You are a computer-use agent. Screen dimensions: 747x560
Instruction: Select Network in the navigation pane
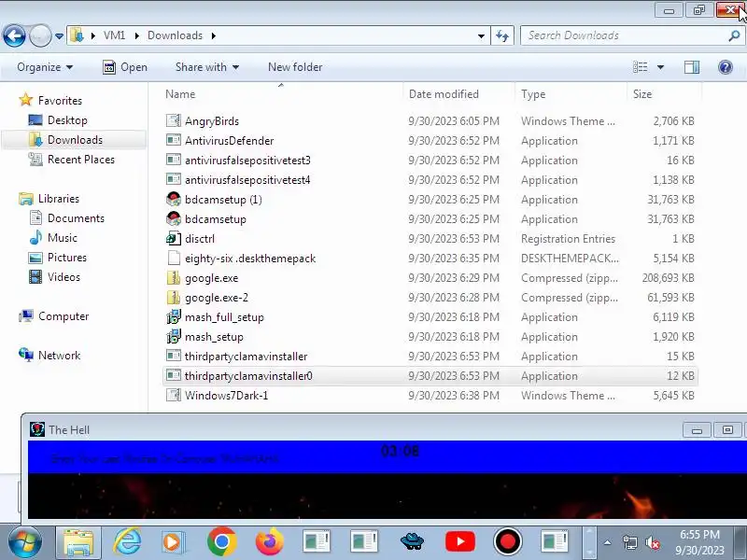(x=59, y=356)
